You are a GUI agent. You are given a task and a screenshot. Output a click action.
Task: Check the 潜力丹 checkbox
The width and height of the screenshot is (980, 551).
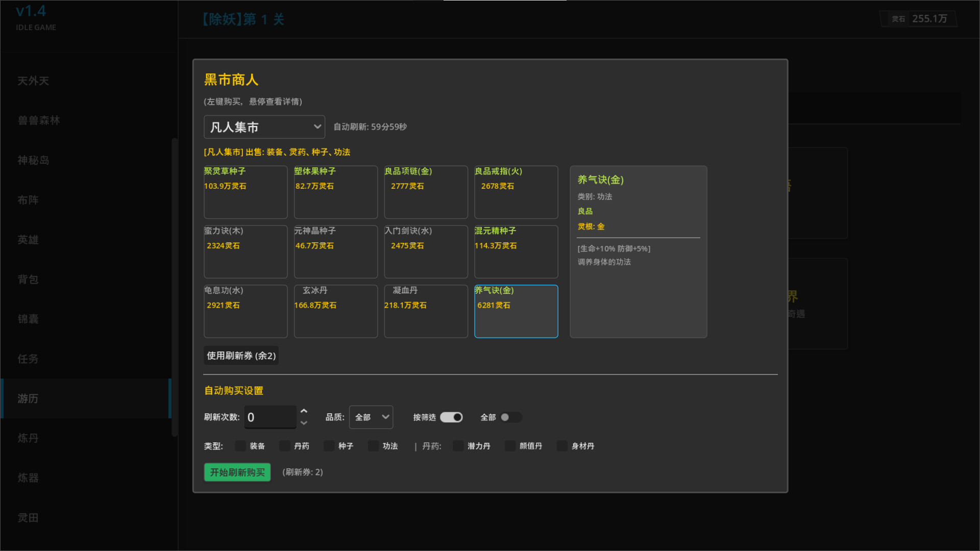coord(458,446)
